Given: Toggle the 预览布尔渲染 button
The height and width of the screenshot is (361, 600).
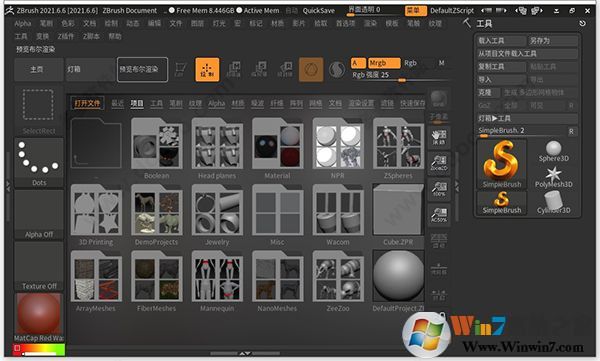Looking at the screenshot, I should (142, 69).
